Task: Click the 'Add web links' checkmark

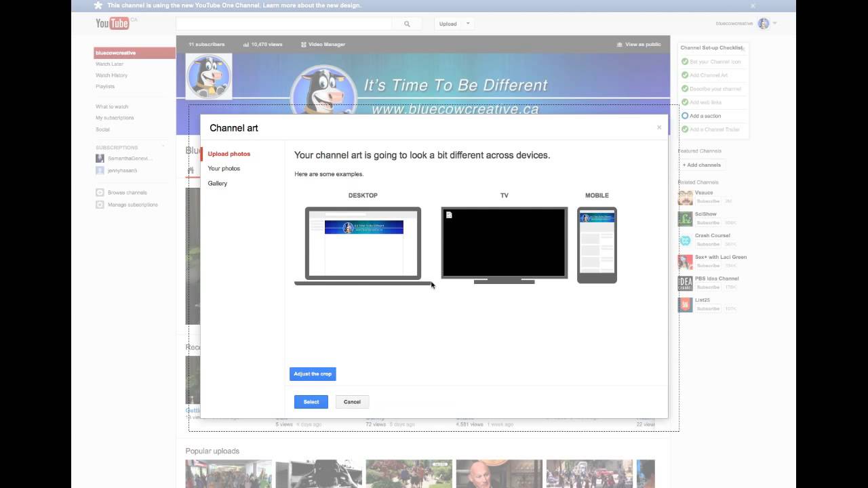Action: click(685, 102)
